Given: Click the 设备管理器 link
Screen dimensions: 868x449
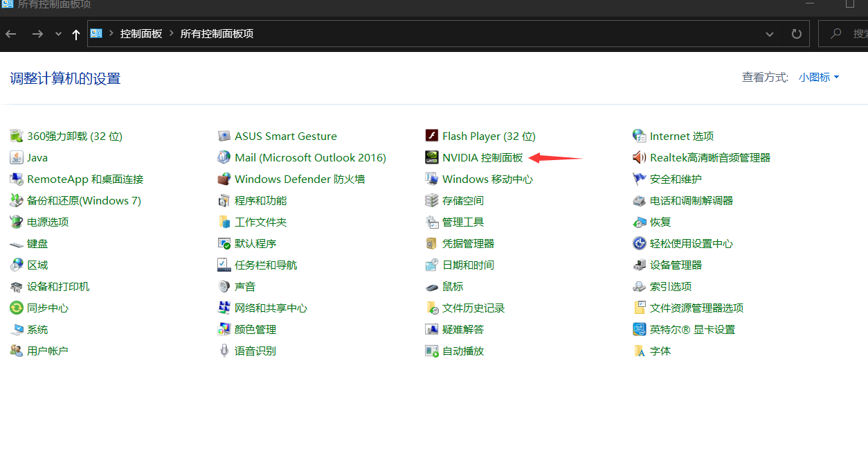Looking at the screenshot, I should click(x=676, y=265).
